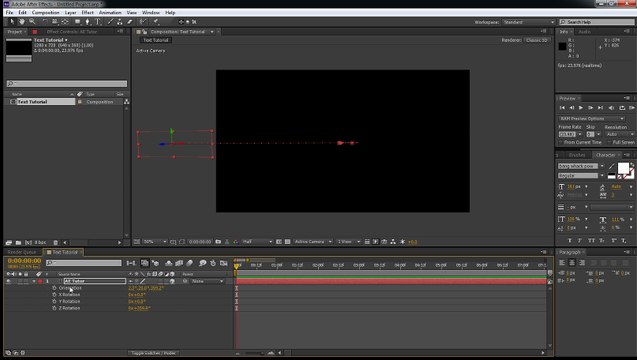This screenshot has width=637, height=360.
Task: Open the Graph Editor in timeline
Action: coord(224,263)
